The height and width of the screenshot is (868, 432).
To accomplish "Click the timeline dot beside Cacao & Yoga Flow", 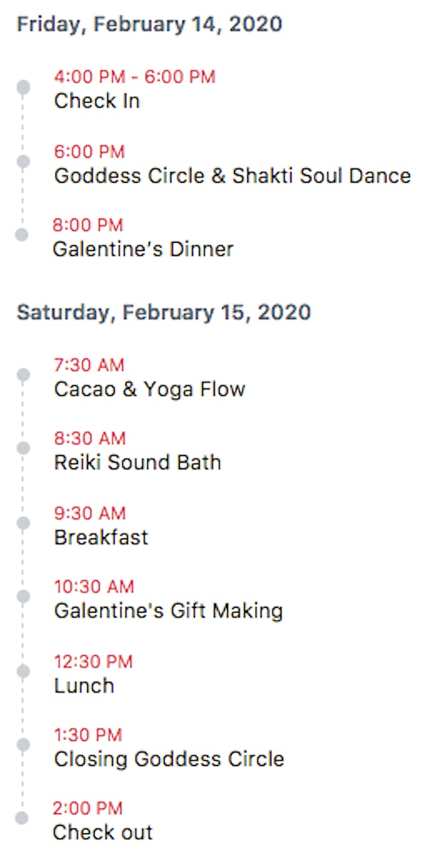I will [23, 375].
